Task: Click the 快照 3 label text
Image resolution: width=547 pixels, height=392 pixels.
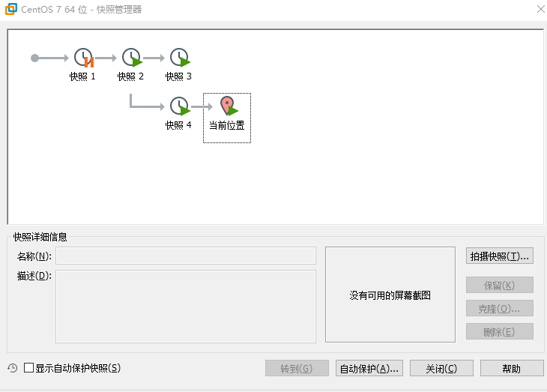Action: click(178, 76)
